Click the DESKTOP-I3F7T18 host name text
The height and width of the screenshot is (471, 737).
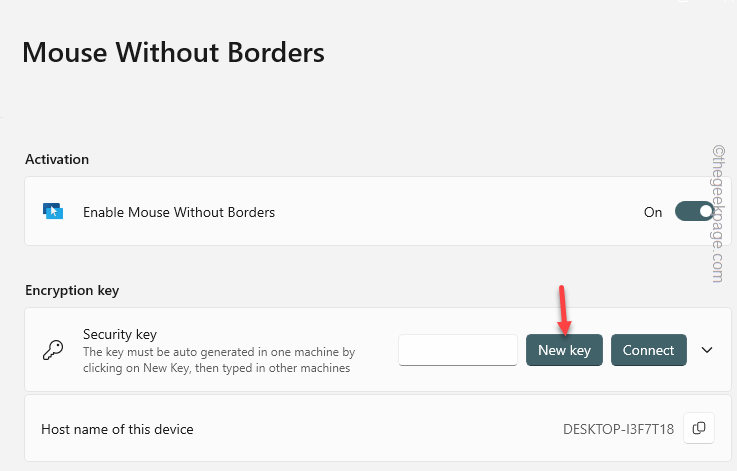click(x=619, y=429)
